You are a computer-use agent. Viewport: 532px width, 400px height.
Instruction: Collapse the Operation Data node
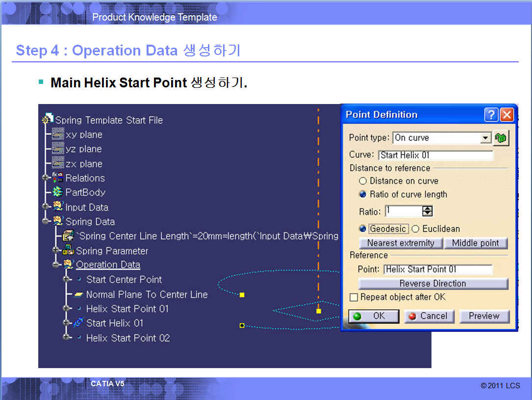point(56,265)
